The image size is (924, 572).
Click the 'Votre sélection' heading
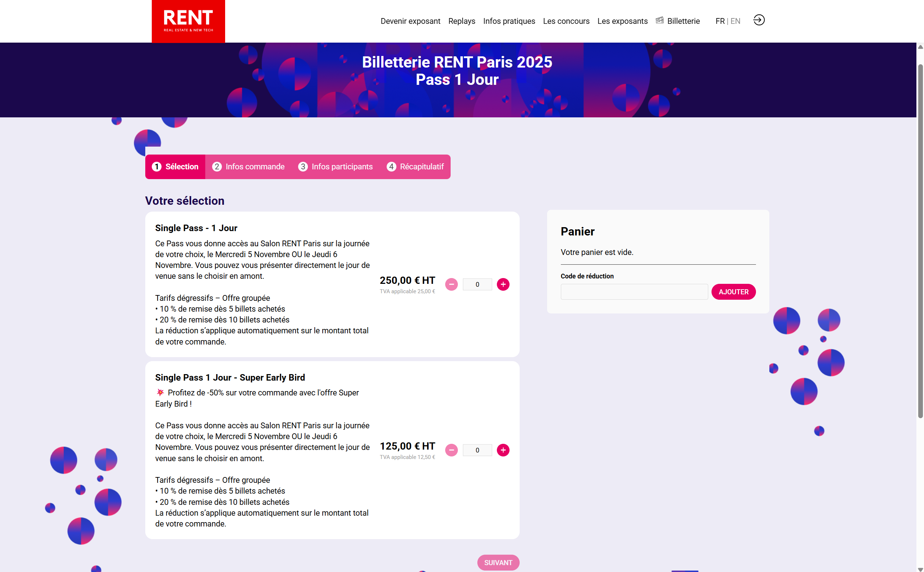(x=185, y=201)
